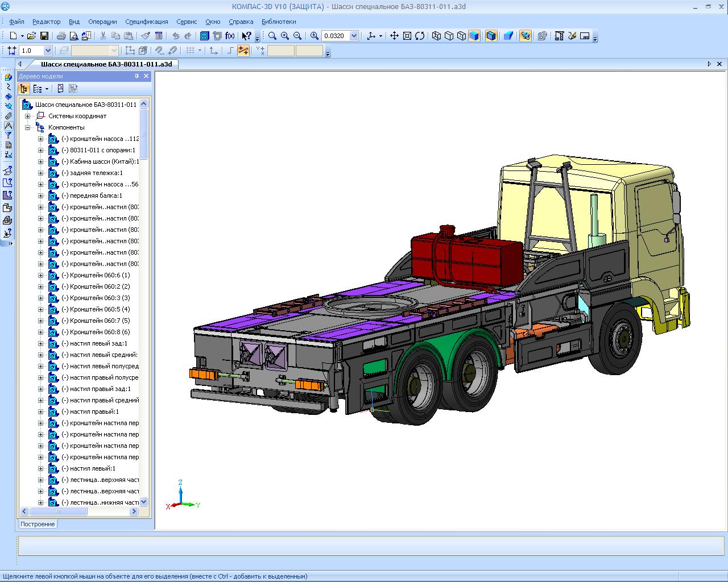
Task: Select the Wireframe display mode icon
Action: pyautogui.click(x=436, y=36)
